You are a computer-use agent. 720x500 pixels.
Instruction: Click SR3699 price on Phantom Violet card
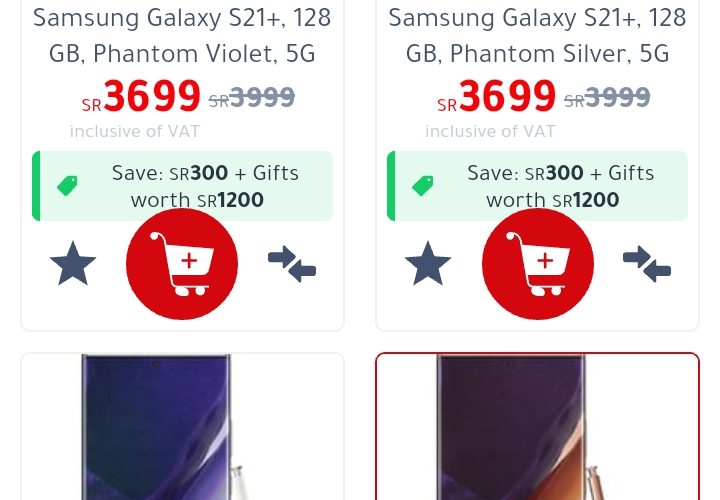click(x=141, y=96)
